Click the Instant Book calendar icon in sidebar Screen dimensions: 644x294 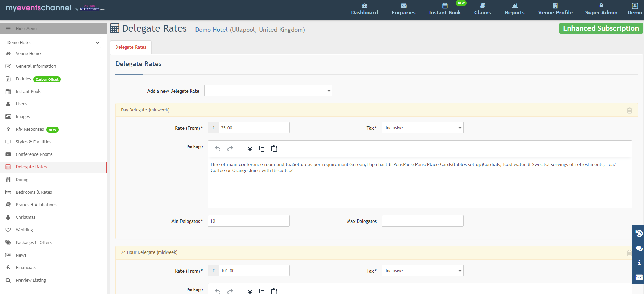(x=8, y=92)
